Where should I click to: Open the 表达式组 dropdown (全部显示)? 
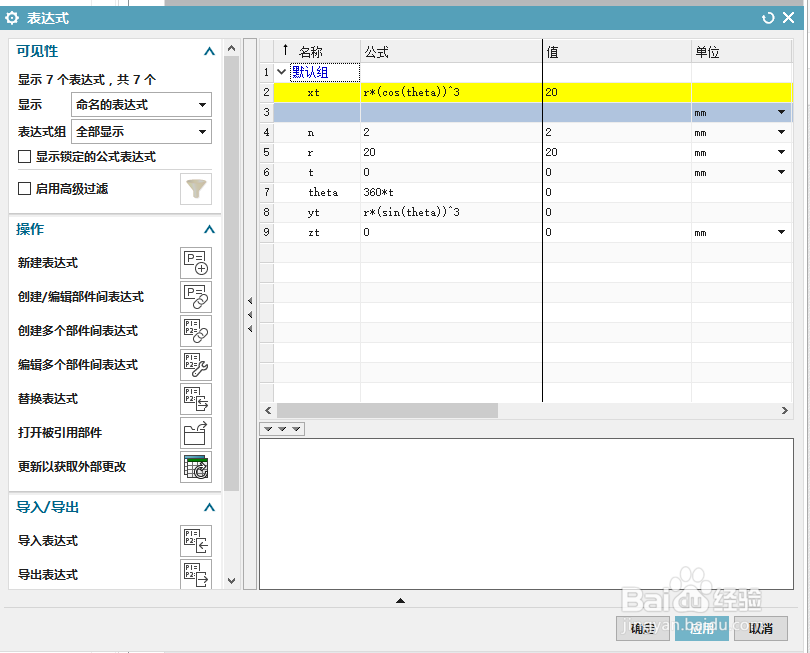141,132
